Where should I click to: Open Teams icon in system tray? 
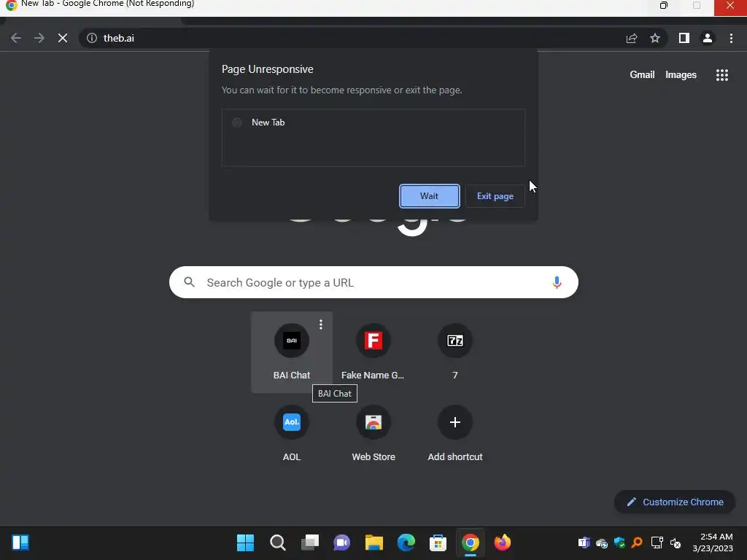584,542
